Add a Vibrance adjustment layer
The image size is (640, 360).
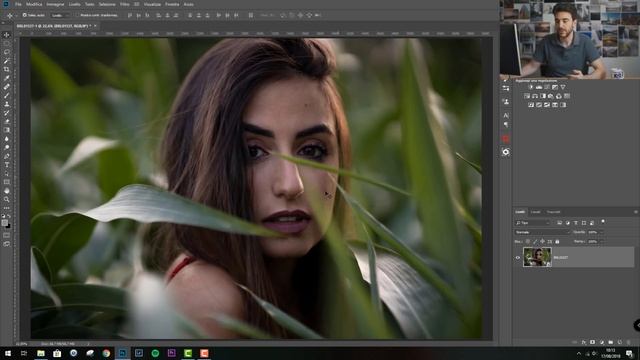click(x=563, y=87)
